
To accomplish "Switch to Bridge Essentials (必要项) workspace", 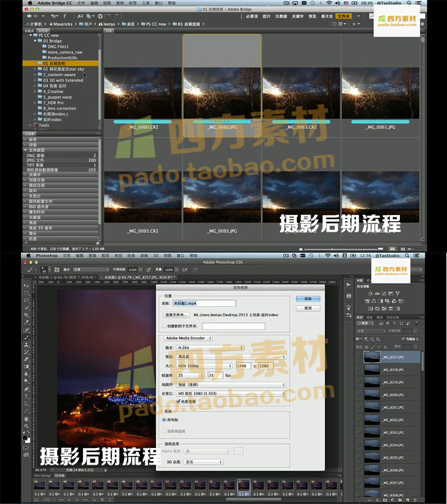I will [252, 16].
